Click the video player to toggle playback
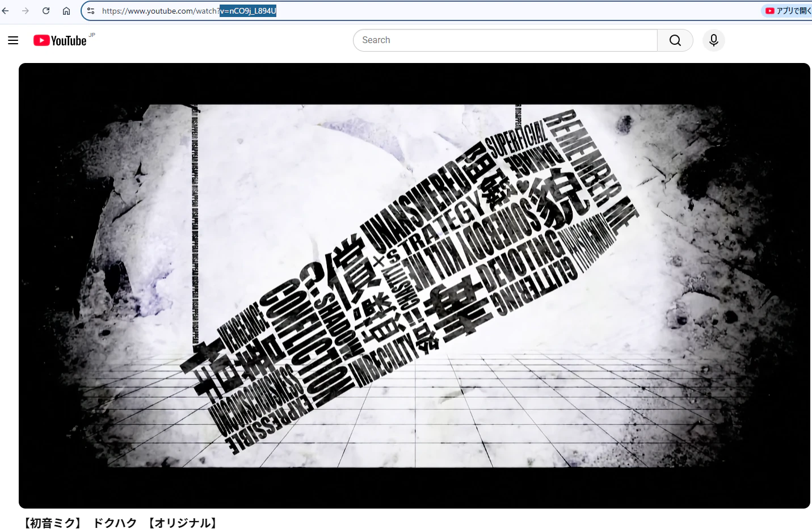The height and width of the screenshot is (529, 812). click(414, 286)
